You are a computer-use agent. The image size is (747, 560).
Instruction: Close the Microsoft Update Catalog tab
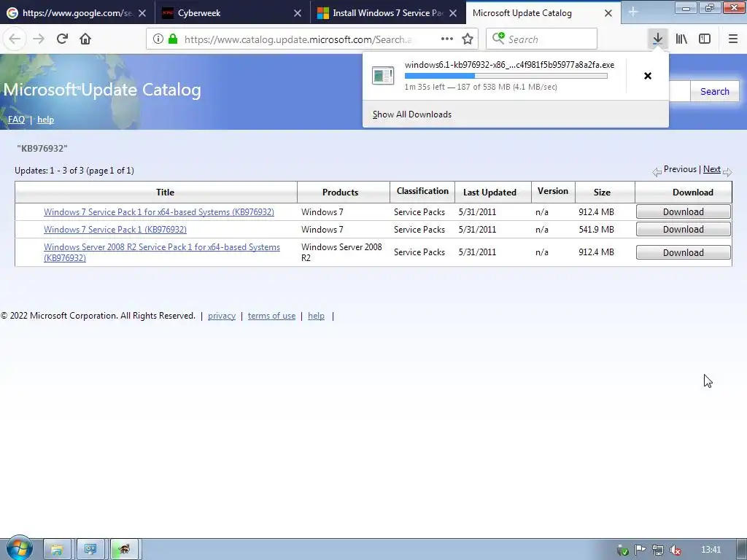point(608,13)
